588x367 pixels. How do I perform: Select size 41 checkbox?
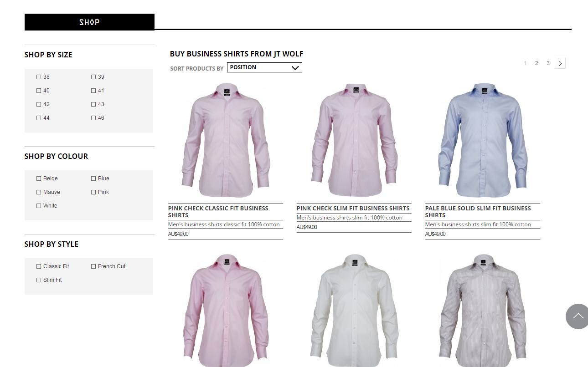tap(93, 91)
